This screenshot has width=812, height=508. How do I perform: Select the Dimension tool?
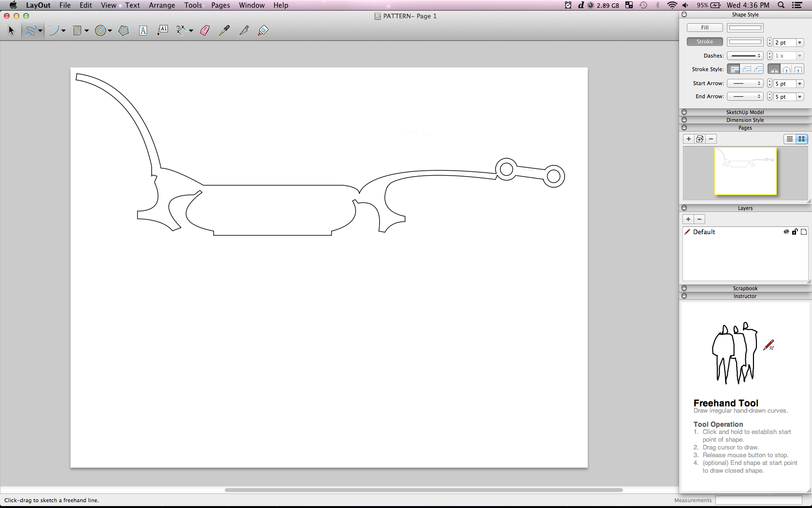click(x=181, y=30)
